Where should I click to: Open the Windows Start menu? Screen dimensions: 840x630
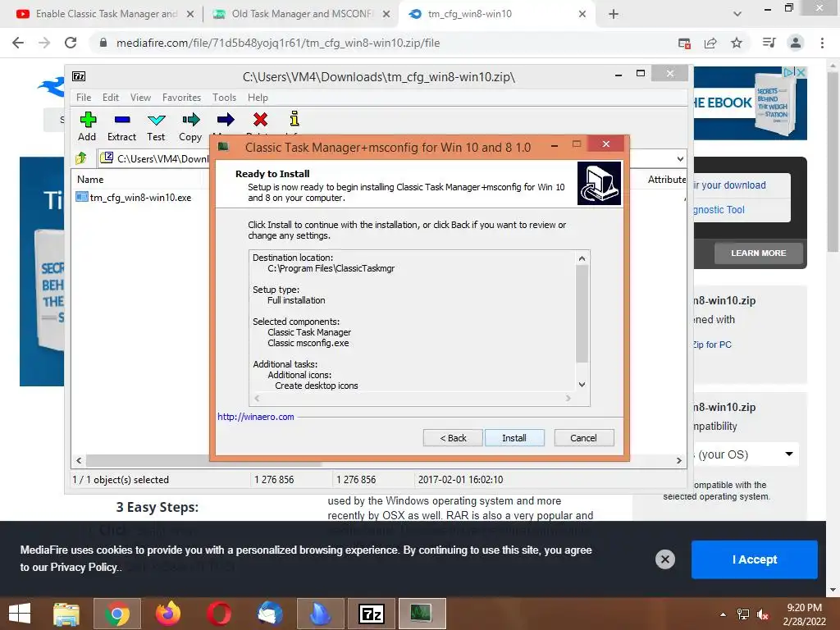(x=20, y=614)
